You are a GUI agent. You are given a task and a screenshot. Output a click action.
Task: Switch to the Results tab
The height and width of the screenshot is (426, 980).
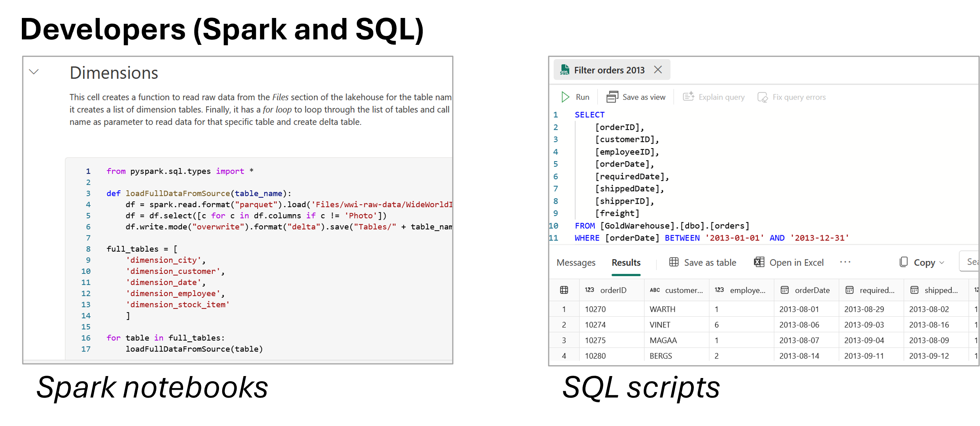tap(626, 263)
